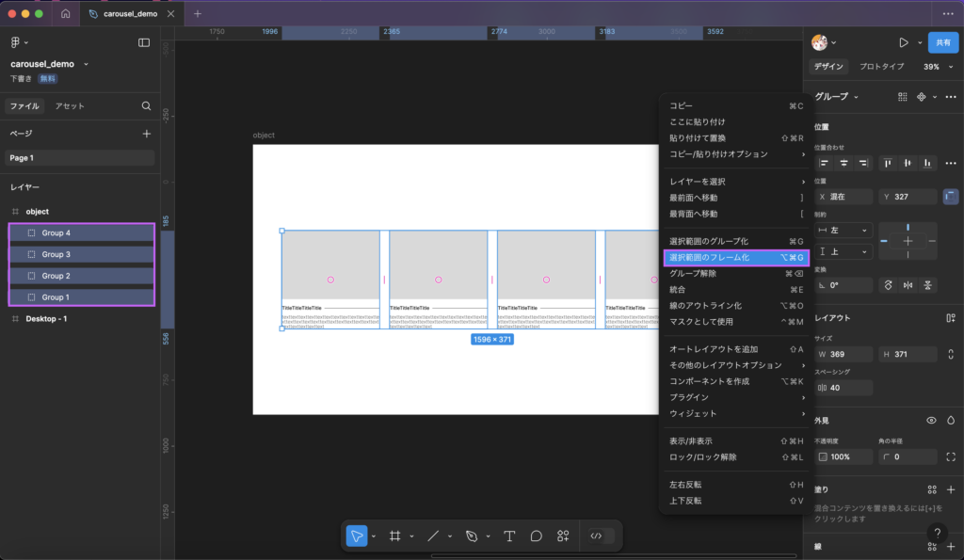
Task: Toggle layer visibility eye in 外観
Action: [931, 421]
